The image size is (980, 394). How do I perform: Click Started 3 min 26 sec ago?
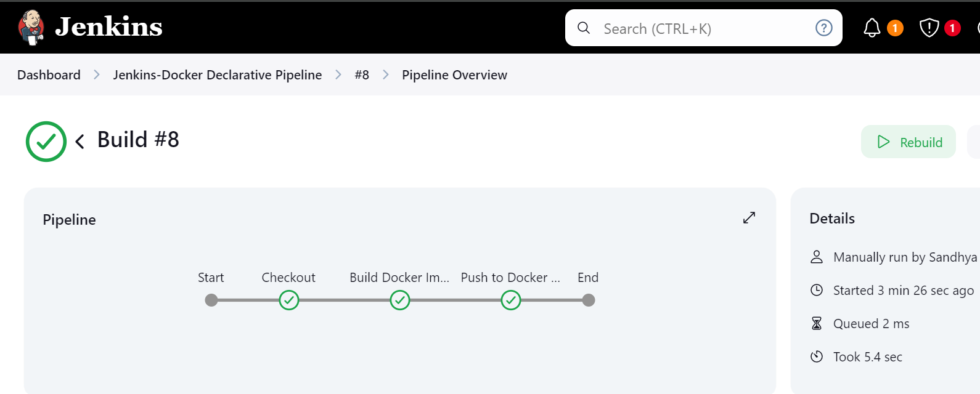pos(904,291)
